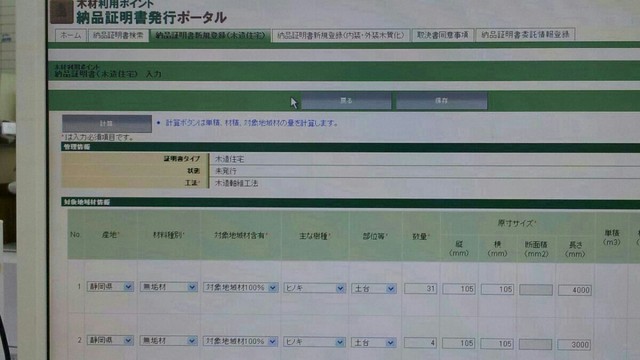This screenshot has height=360, width=640.
Task: Click the 納品証明書発行ポータル page title
Action: click(x=151, y=17)
